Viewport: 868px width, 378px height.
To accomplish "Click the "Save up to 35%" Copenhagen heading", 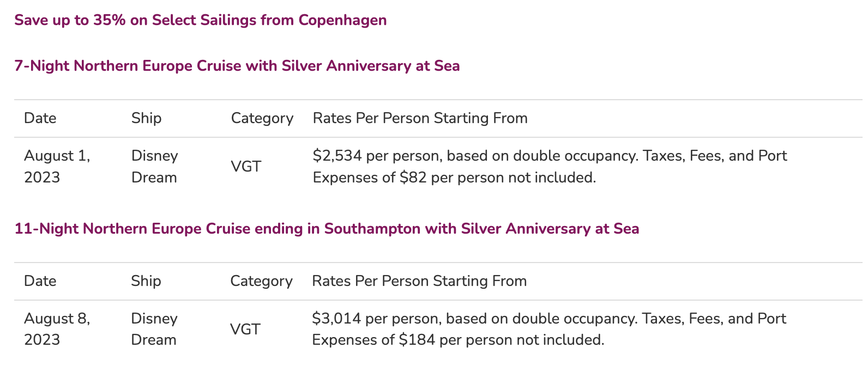I will point(200,20).
